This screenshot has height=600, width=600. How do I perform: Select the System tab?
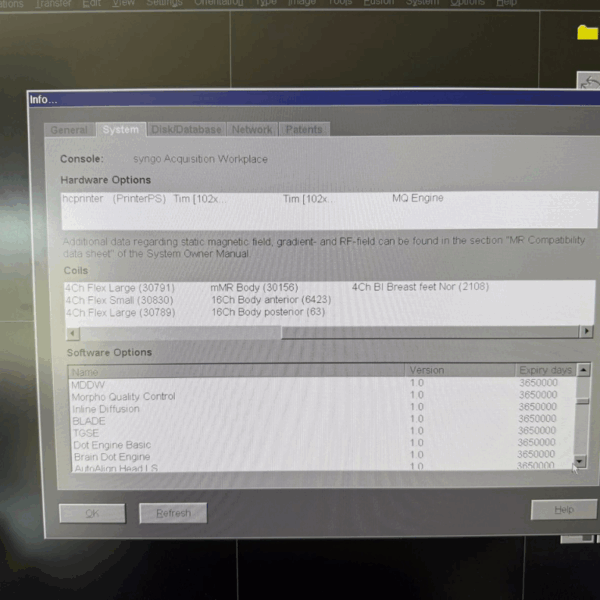[121, 129]
